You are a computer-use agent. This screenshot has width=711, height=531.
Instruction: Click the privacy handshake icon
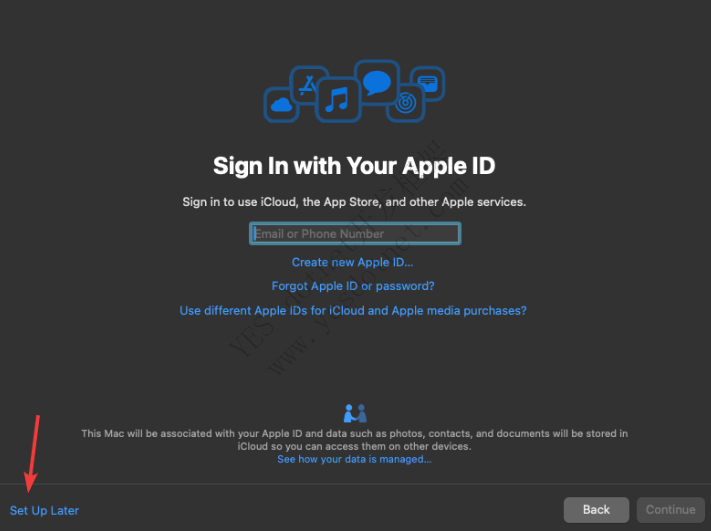coord(355,413)
